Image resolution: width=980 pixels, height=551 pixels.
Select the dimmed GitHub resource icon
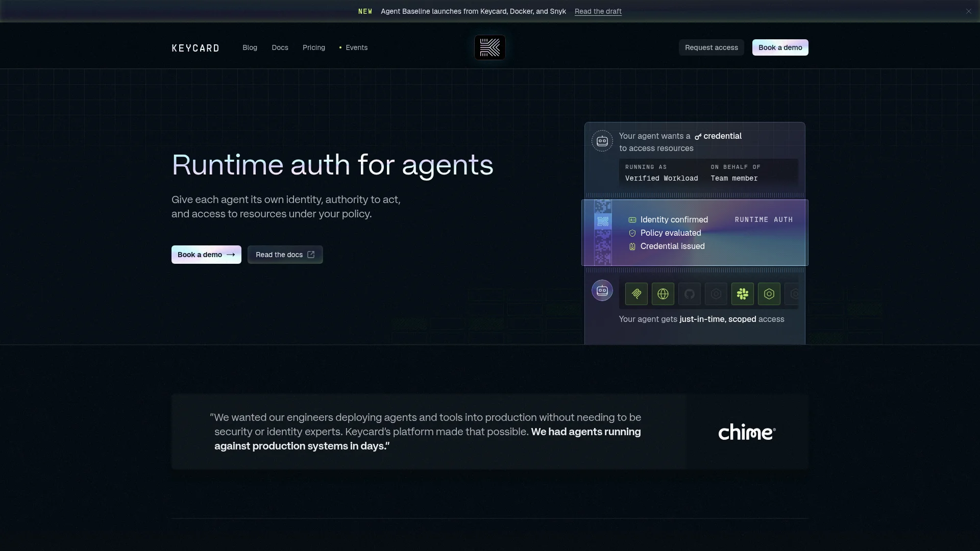(x=690, y=294)
